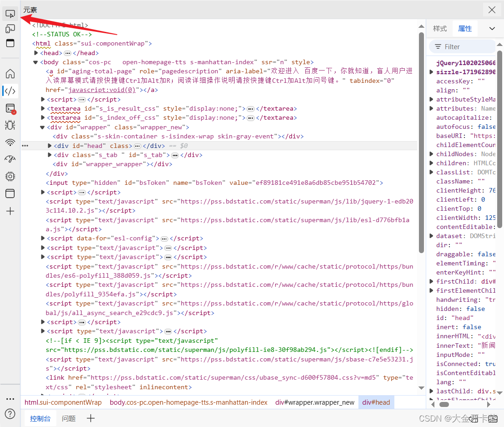Select the input bsToken element line

(x=214, y=183)
